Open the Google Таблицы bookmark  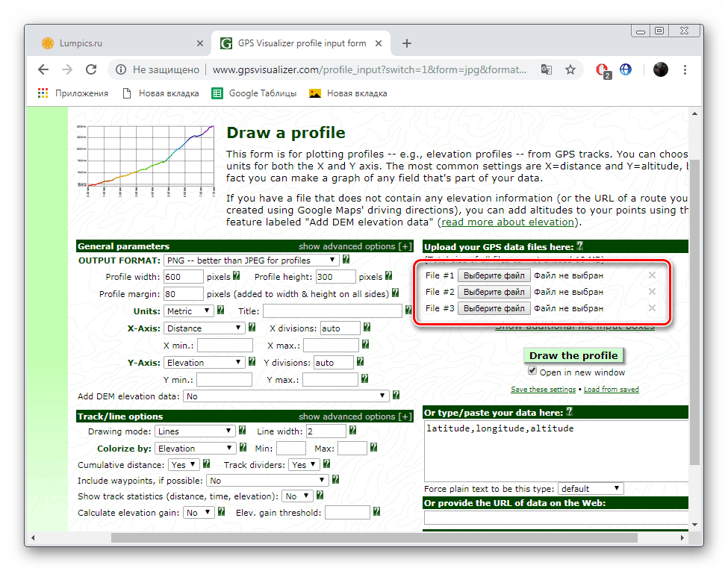[x=254, y=93]
